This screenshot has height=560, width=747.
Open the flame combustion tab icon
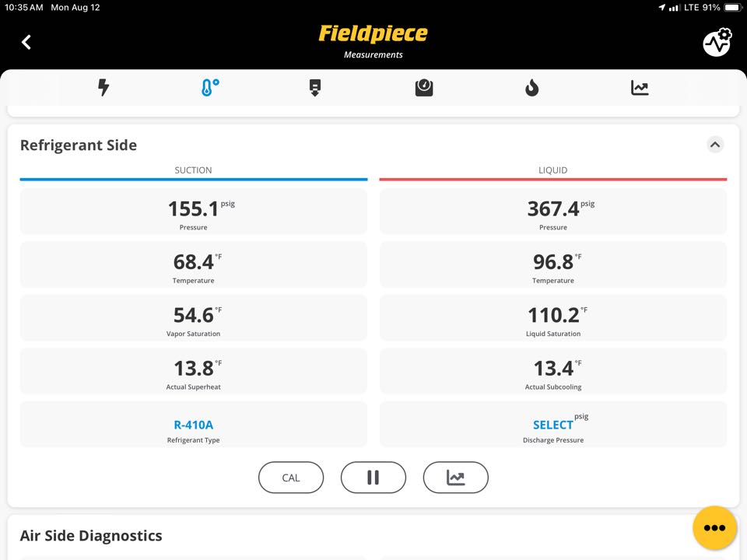[x=531, y=88]
